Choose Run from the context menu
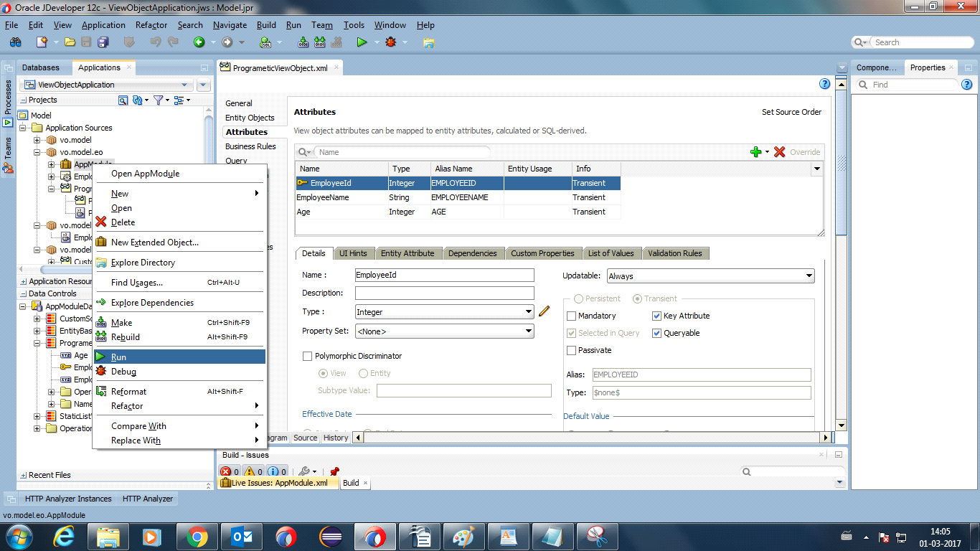This screenshot has height=551, width=980. click(x=118, y=357)
